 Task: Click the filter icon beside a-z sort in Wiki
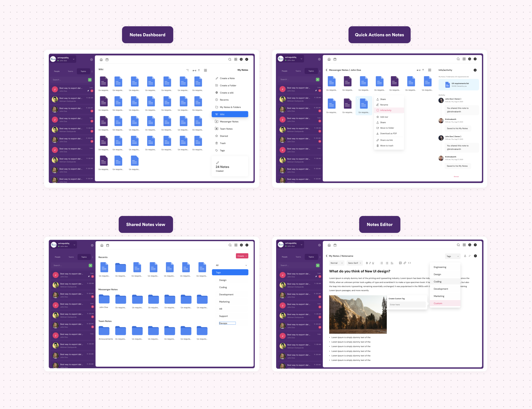[188, 70]
